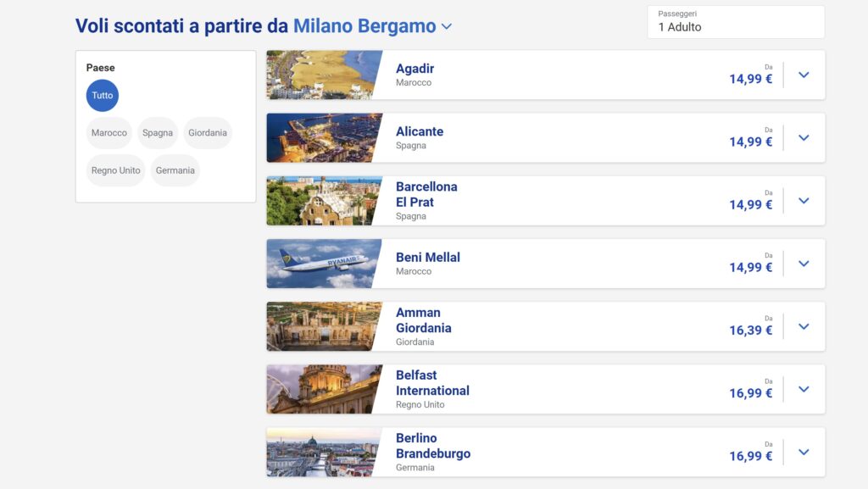This screenshot has height=489, width=868.
Task: Click the Belfast International 16,99 € price
Action: (x=751, y=393)
